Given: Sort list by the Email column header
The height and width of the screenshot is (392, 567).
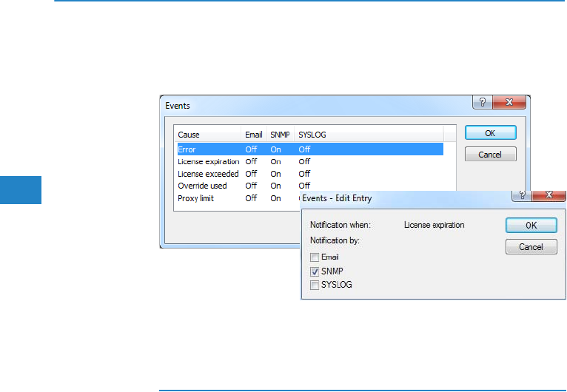Looking at the screenshot, I should [x=254, y=135].
